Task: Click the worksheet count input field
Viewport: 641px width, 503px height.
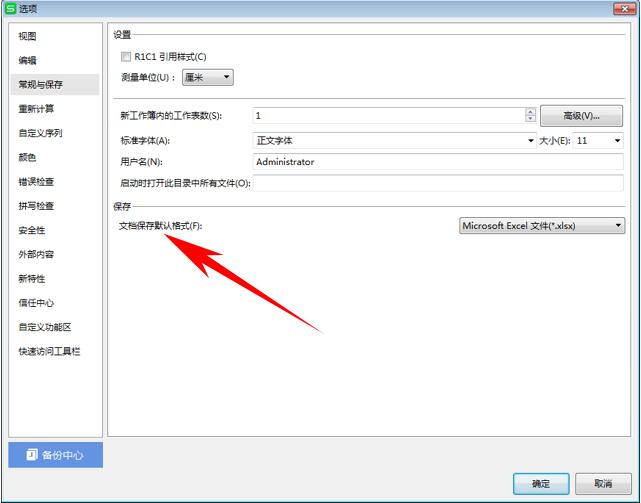Action: tap(388, 116)
